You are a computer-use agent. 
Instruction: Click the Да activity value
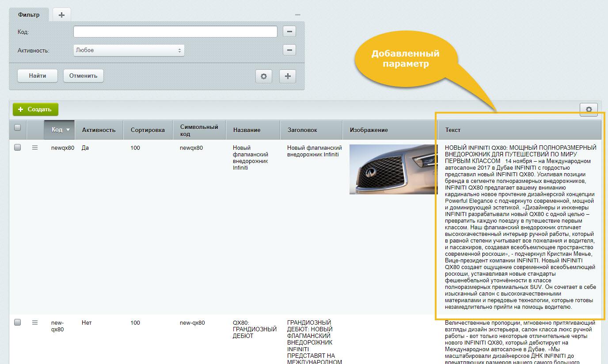pos(85,148)
